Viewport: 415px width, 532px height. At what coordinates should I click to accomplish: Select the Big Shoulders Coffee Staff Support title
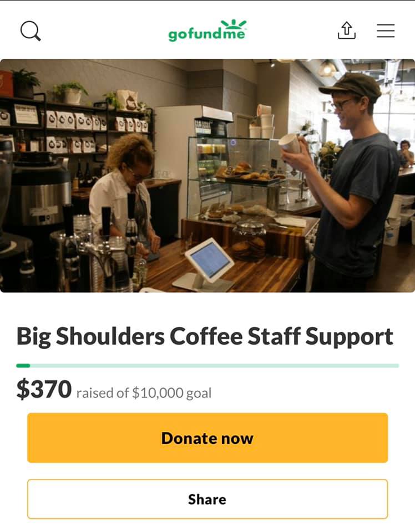205,336
